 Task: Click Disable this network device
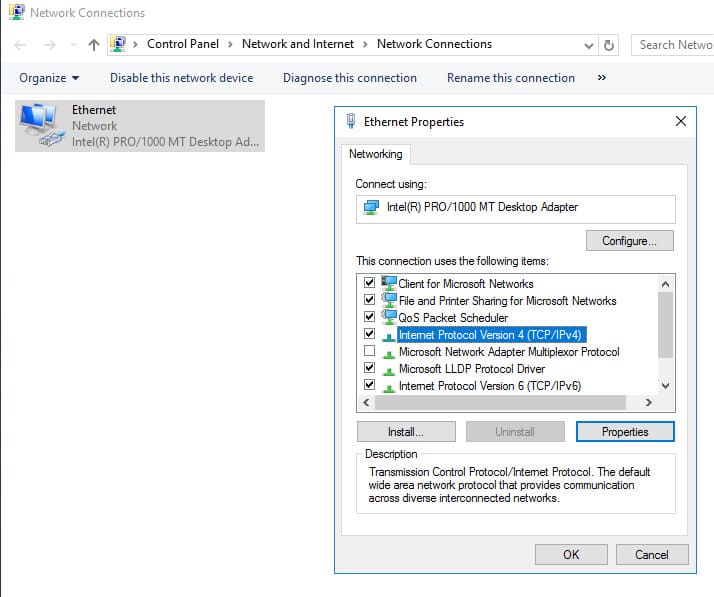tap(181, 78)
